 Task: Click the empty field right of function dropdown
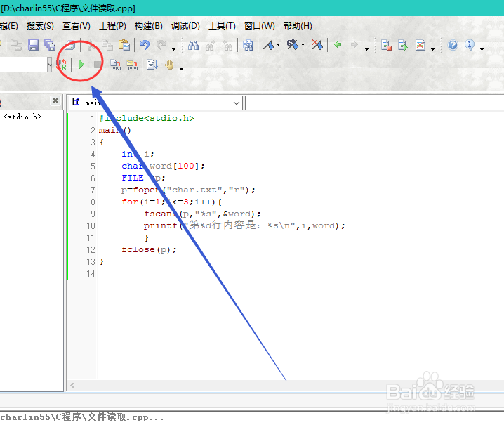[x=374, y=103]
